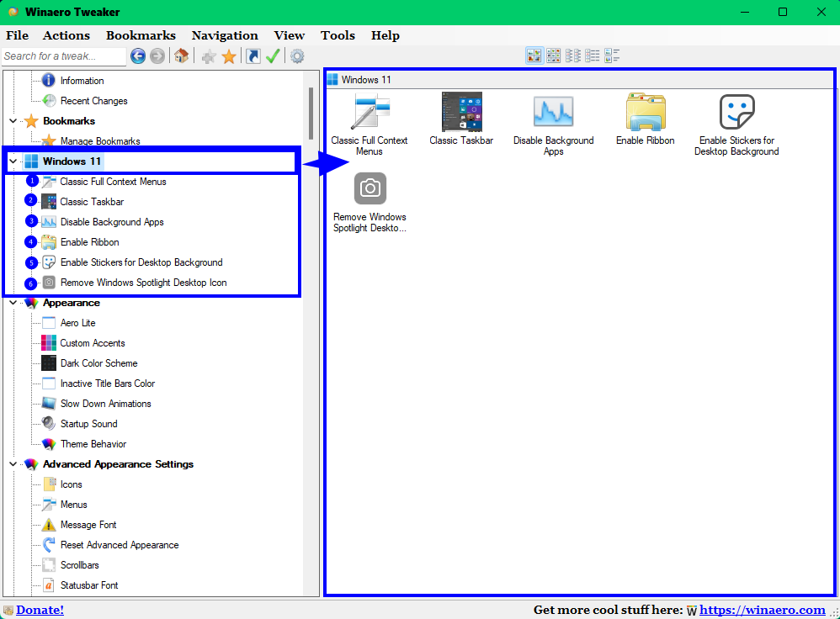Click the Startup Sound speaker icon
The height and width of the screenshot is (619, 840).
point(49,424)
